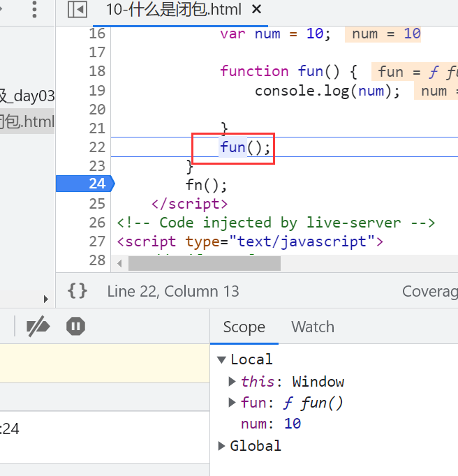The width and height of the screenshot is (458, 476).
Task: Select the Scope tab
Action: pos(244,327)
